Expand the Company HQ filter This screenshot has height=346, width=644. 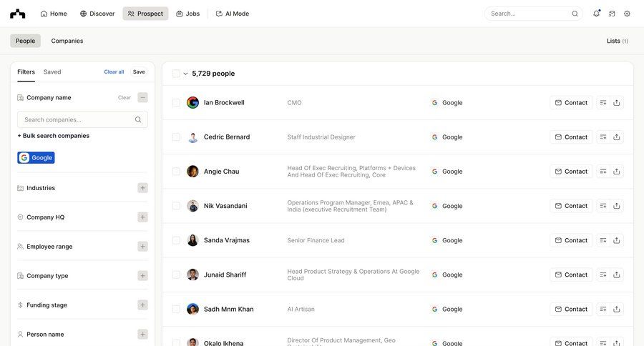coord(142,217)
